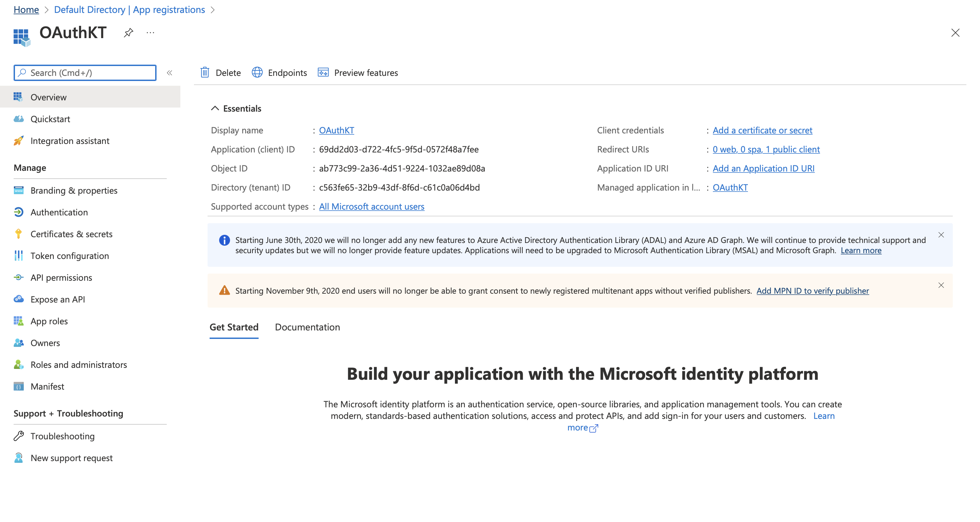Open Roles and administrators page
980x522 pixels.
[90, 364]
